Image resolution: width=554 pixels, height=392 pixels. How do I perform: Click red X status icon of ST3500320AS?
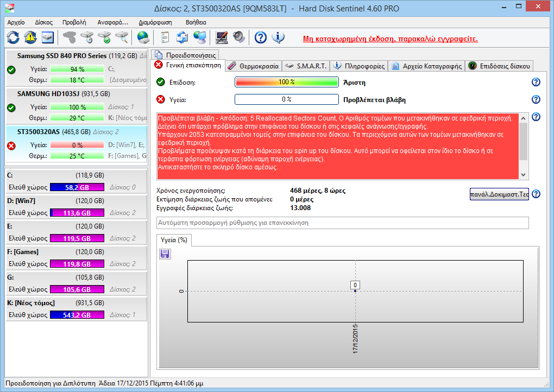point(11,146)
